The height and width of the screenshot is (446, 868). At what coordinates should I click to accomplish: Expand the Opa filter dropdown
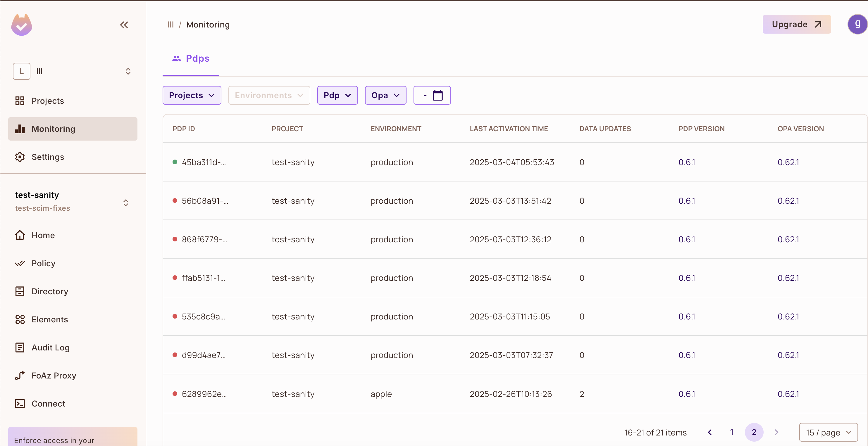tap(385, 95)
